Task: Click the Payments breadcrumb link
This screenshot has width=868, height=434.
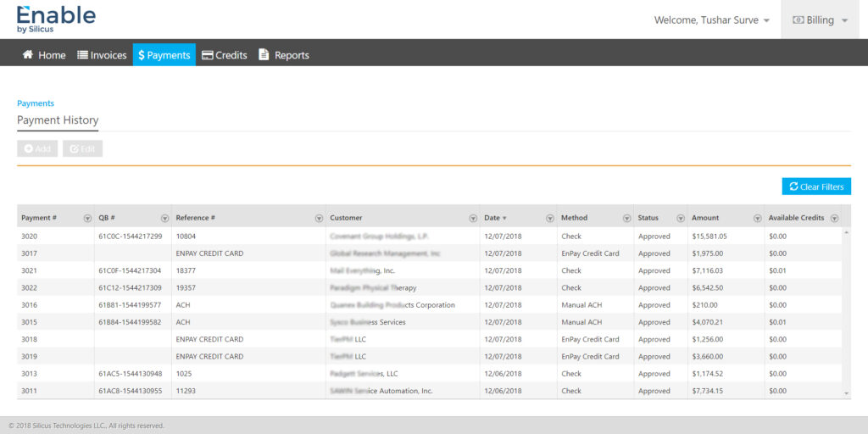Action: coord(36,103)
